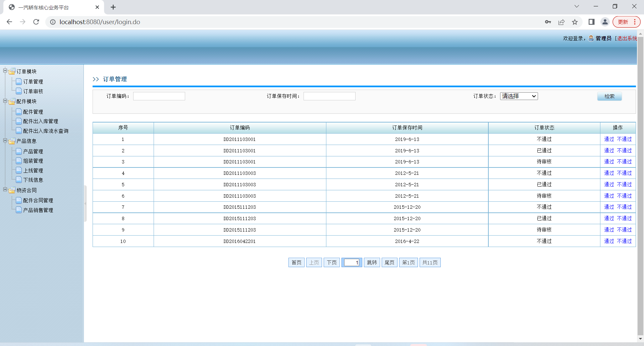Click the 订单状态 column header

tap(544, 128)
